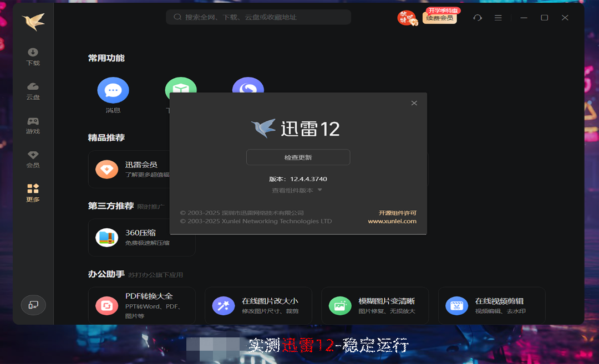Open the 下载 section in the sidebar
Viewport: 599px width, 364px height.
click(x=33, y=57)
